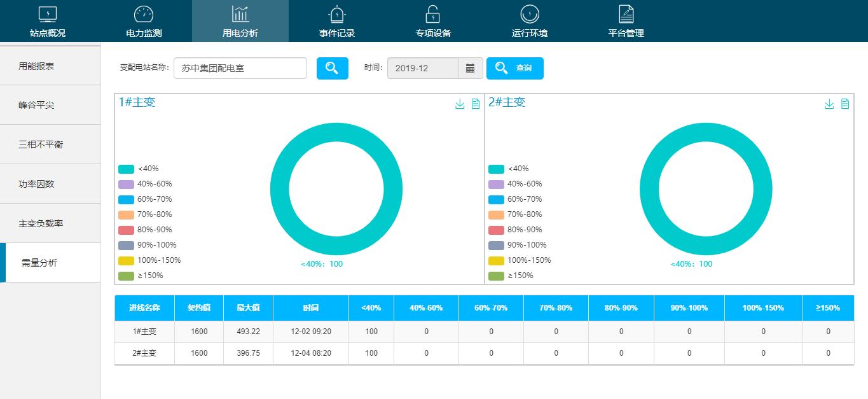868x399 pixels.
Task: Click 40%-60% purple swatch in 2#主变 legend
Action: 496,185
